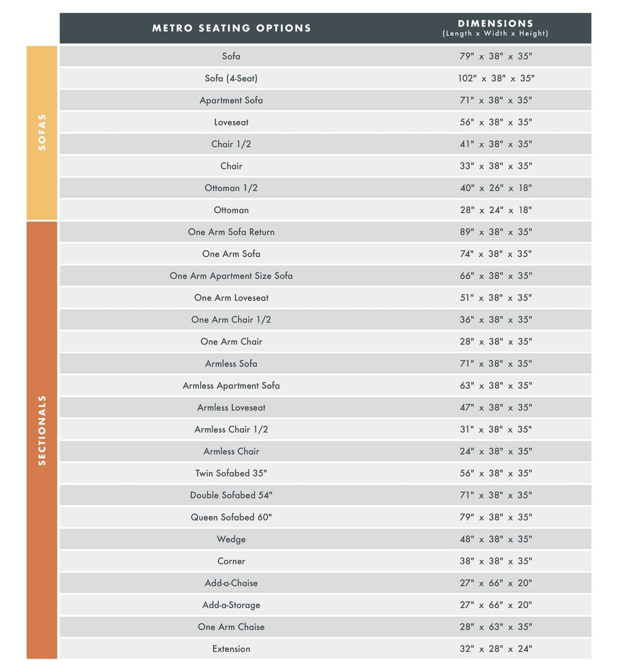Screen dimensions: 618x672
Task: Select the Twin Sofabed 35" entry
Action: click(x=231, y=473)
